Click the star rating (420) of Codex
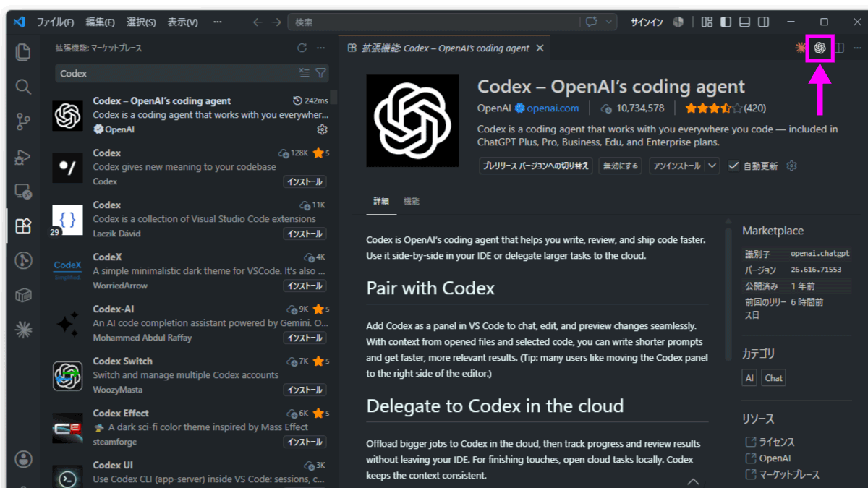 726,108
